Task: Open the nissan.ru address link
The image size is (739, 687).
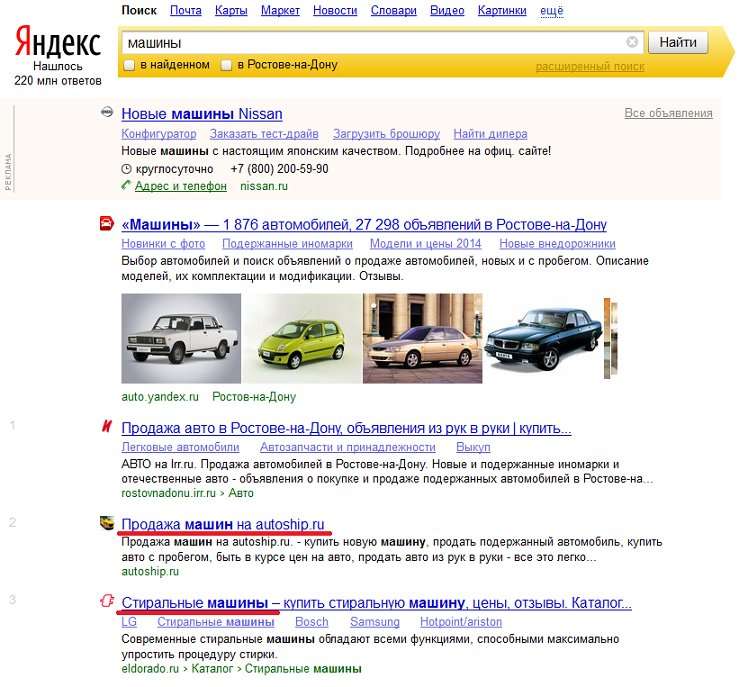Action: click(x=264, y=186)
